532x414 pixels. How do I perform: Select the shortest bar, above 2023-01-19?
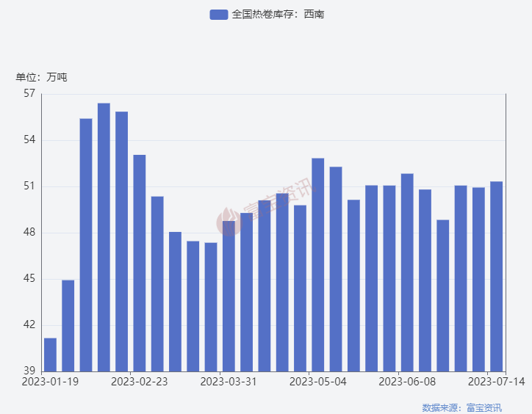pos(50,355)
